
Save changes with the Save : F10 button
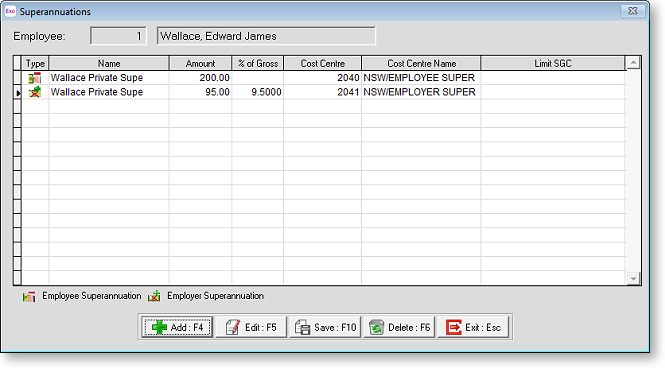[325, 327]
